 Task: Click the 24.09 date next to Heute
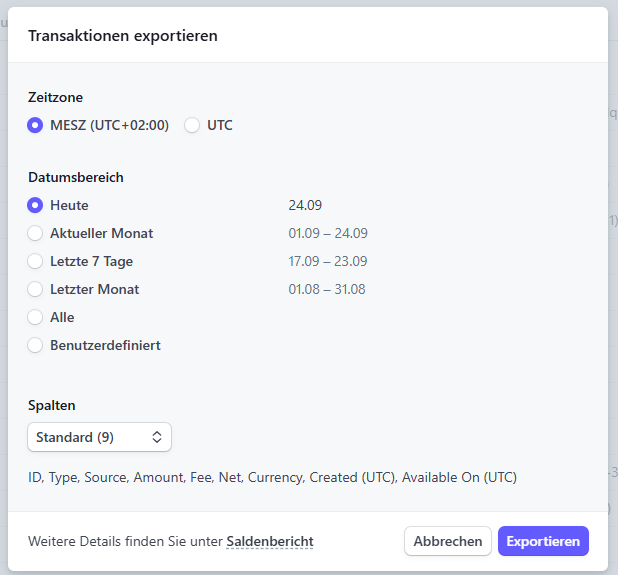pos(305,205)
